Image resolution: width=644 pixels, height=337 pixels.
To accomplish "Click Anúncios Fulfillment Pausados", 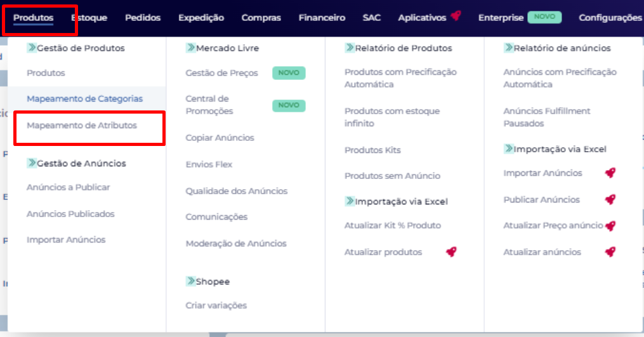I will tap(546, 117).
